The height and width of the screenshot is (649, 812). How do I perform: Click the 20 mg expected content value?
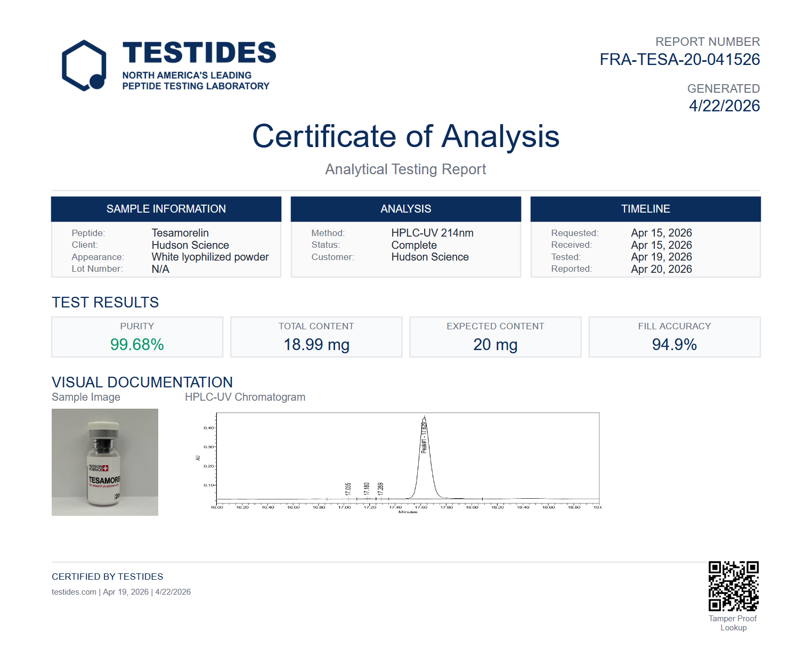(x=495, y=345)
